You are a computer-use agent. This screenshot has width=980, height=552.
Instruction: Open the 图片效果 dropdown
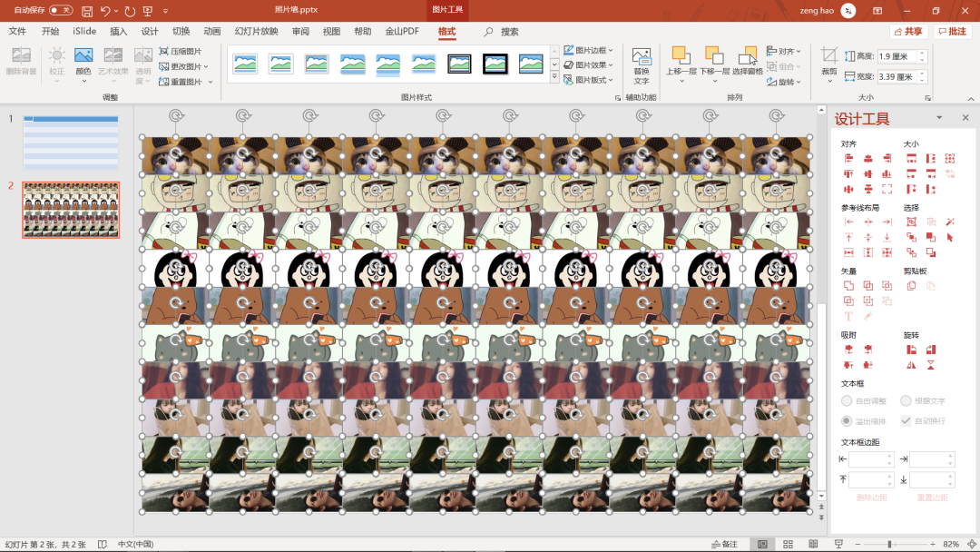tap(588, 65)
